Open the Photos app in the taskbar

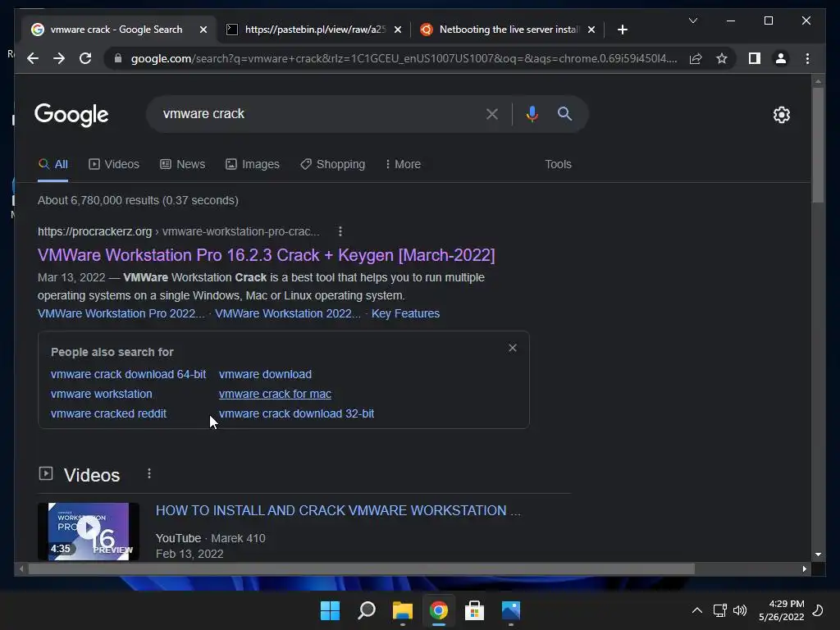point(510,610)
